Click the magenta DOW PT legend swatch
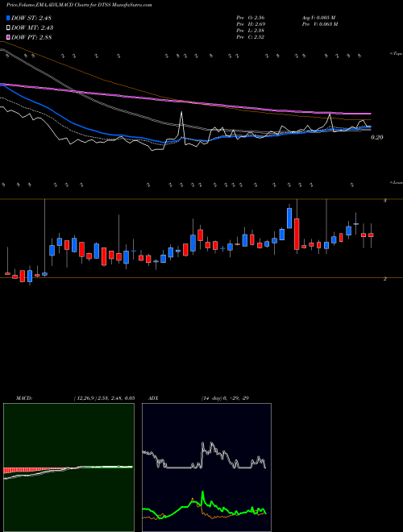The image size is (403, 532). pyautogui.click(x=8, y=37)
